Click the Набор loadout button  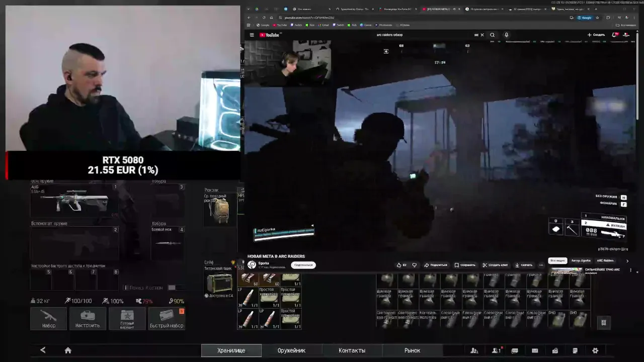(49, 319)
